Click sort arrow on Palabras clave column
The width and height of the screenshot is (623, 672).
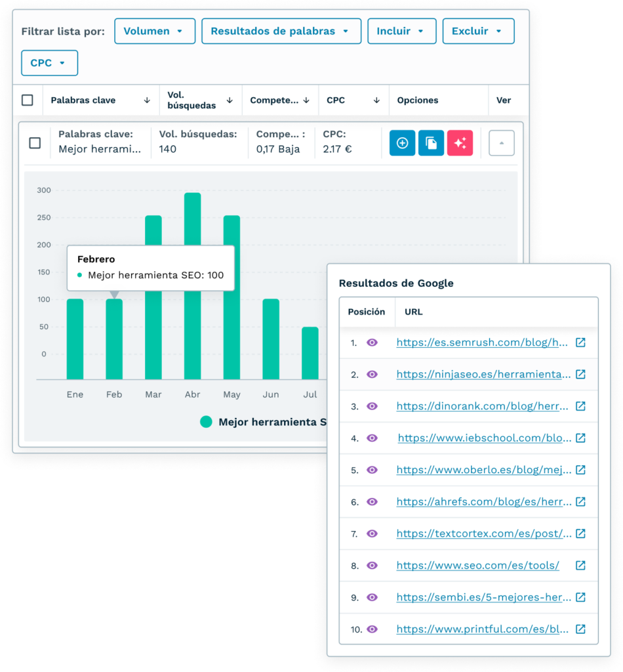point(147,100)
